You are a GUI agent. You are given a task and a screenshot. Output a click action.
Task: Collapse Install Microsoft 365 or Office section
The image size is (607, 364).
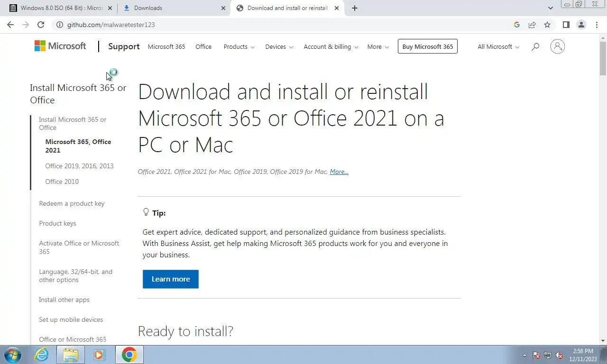click(73, 123)
